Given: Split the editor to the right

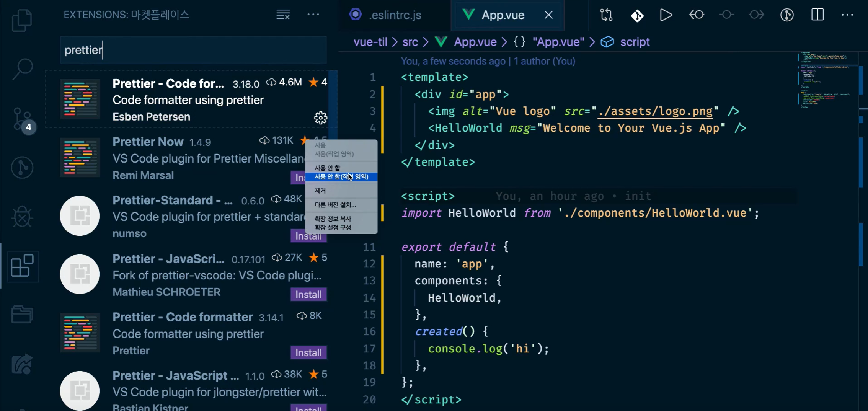Looking at the screenshot, I should click(x=817, y=15).
